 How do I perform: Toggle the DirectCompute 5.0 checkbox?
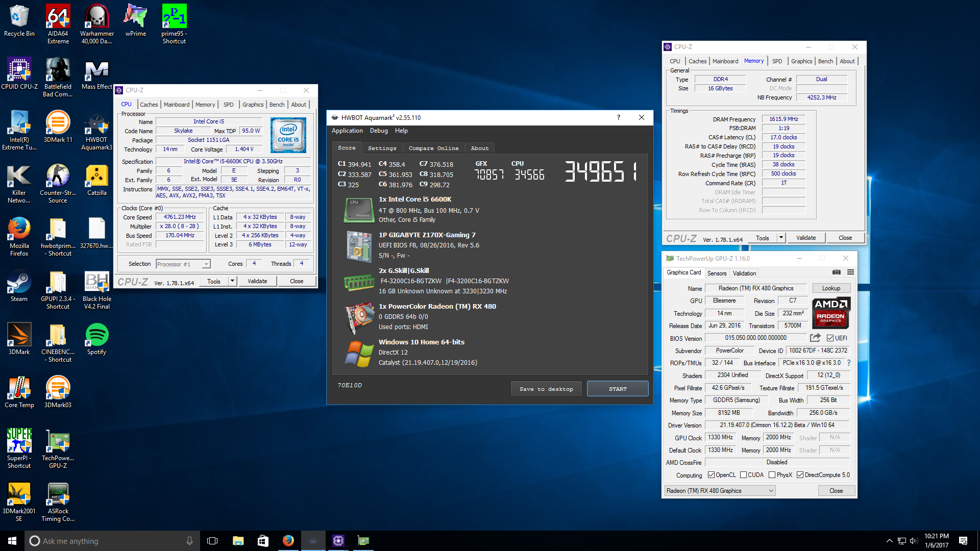click(x=800, y=475)
